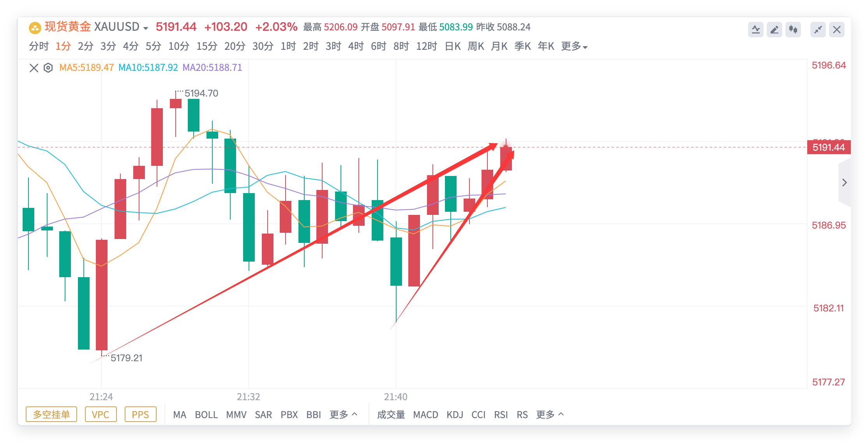The height and width of the screenshot is (443, 868).
Task: Shrink the chart with the collapse-arrows icon
Action: (x=818, y=29)
